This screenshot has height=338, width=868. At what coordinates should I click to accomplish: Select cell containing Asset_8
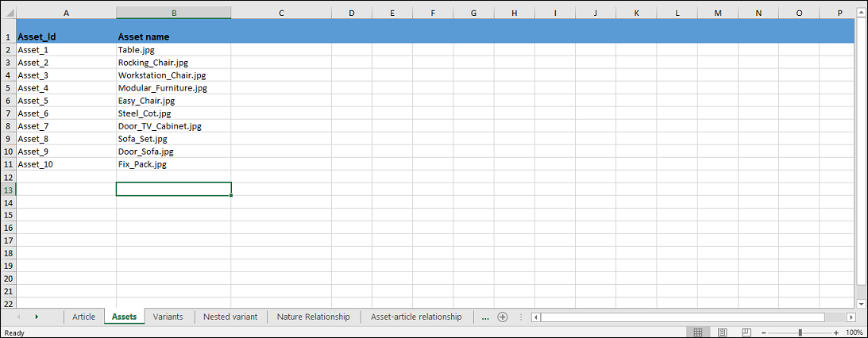(67, 139)
